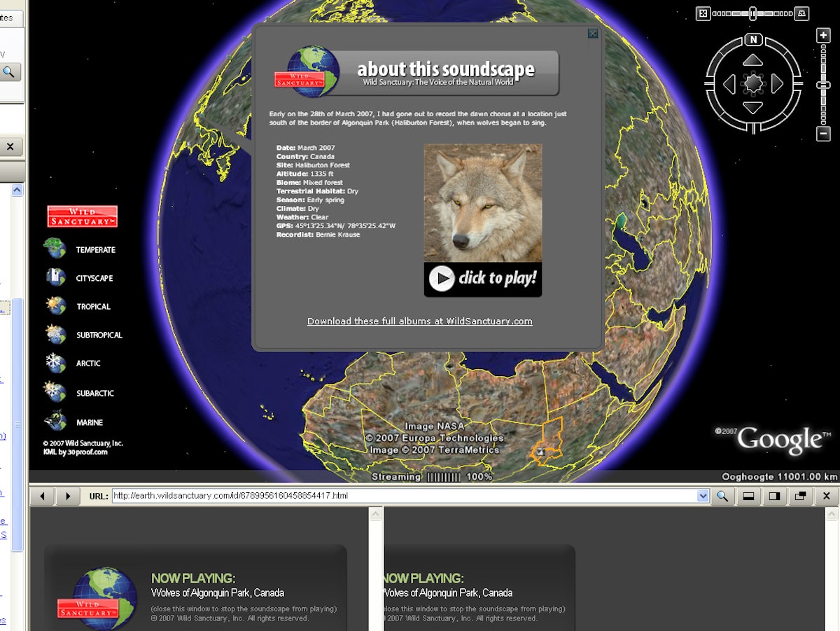Click the knob of the top tilt slider
Image resolution: width=840 pixels, height=631 pixels.
pyautogui.click(x=752, y=13)
